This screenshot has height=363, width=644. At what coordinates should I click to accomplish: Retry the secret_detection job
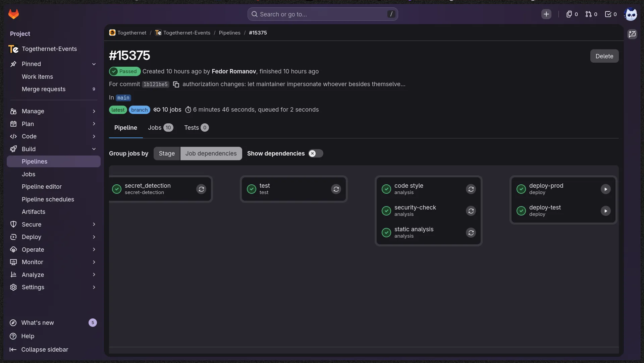(x=201, y=189)
